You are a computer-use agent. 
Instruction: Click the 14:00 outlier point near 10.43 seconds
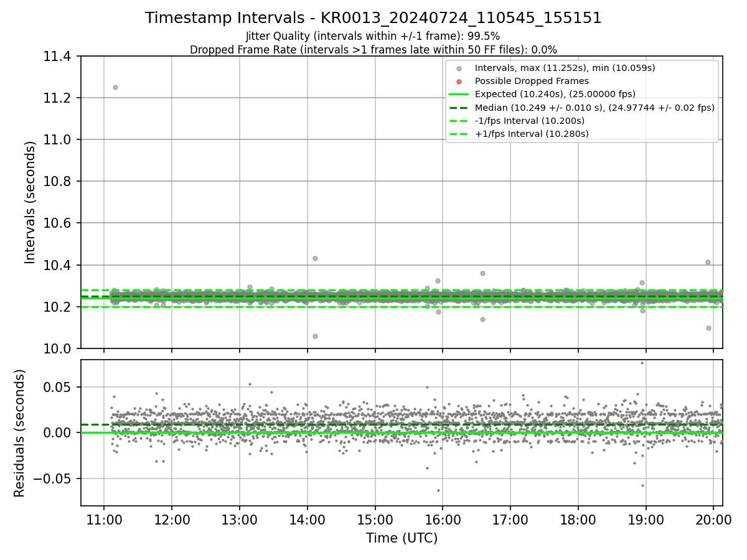click(315, 258)
